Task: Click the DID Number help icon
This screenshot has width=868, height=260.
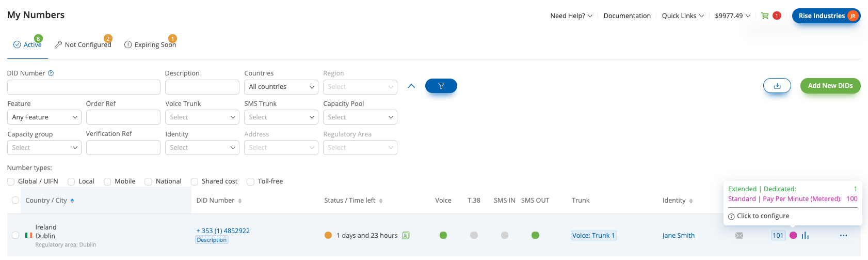Action: coord(51,73)
